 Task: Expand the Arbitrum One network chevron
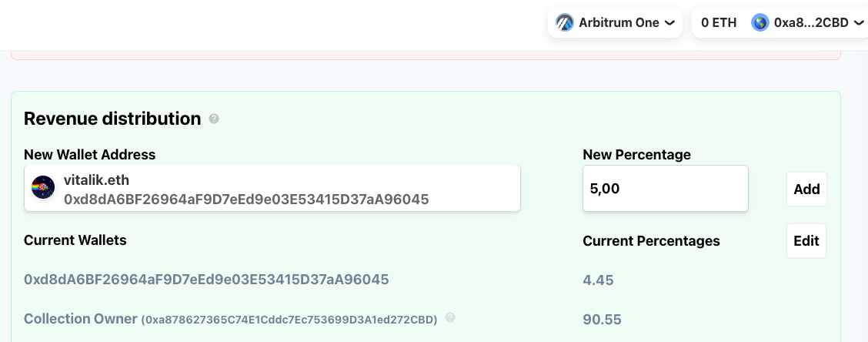(x=669, y=23)
